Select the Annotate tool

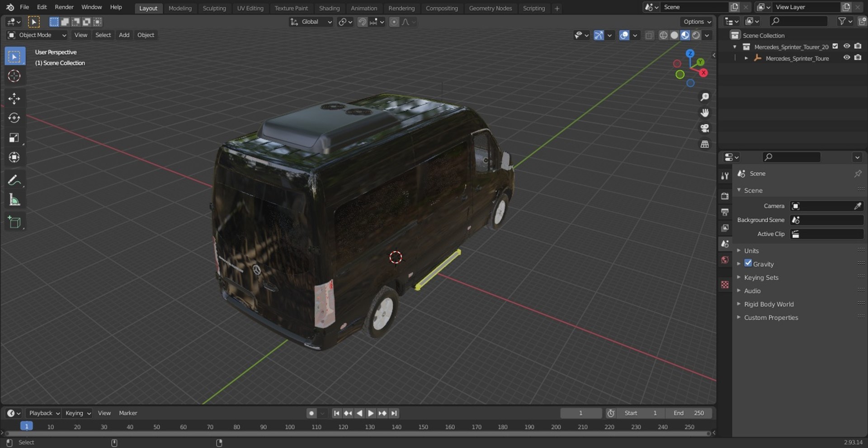[14, 180]
